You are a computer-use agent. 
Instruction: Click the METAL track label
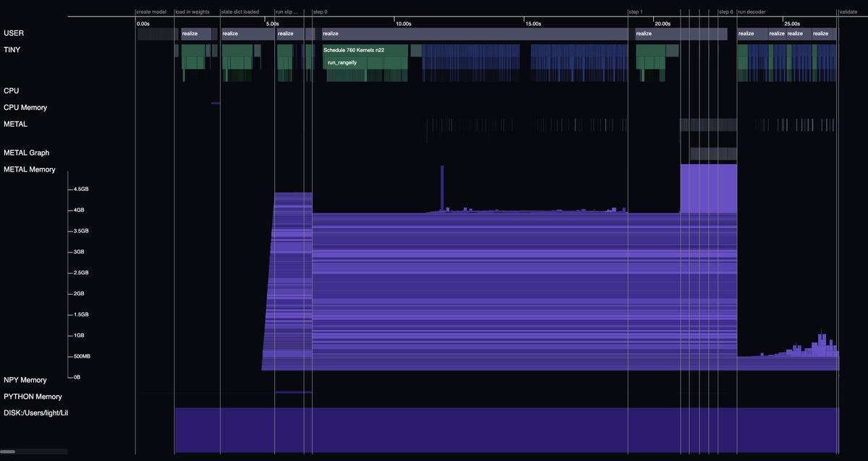[x=16, y=124]
